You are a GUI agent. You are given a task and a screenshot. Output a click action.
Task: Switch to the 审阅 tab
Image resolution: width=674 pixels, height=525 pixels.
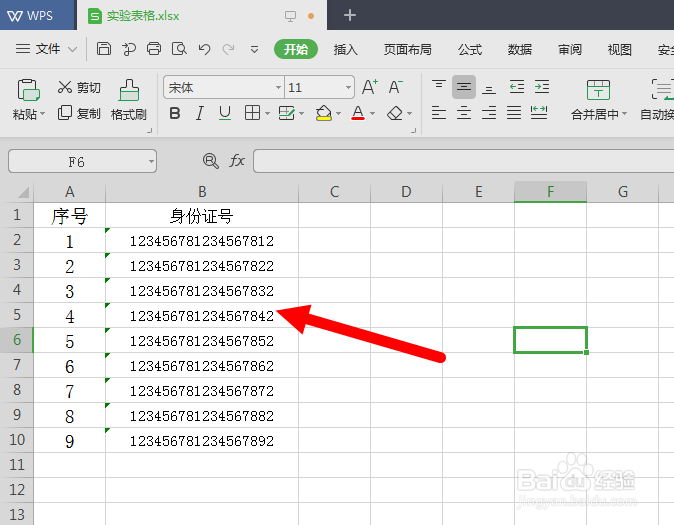[x=570, y=50]
